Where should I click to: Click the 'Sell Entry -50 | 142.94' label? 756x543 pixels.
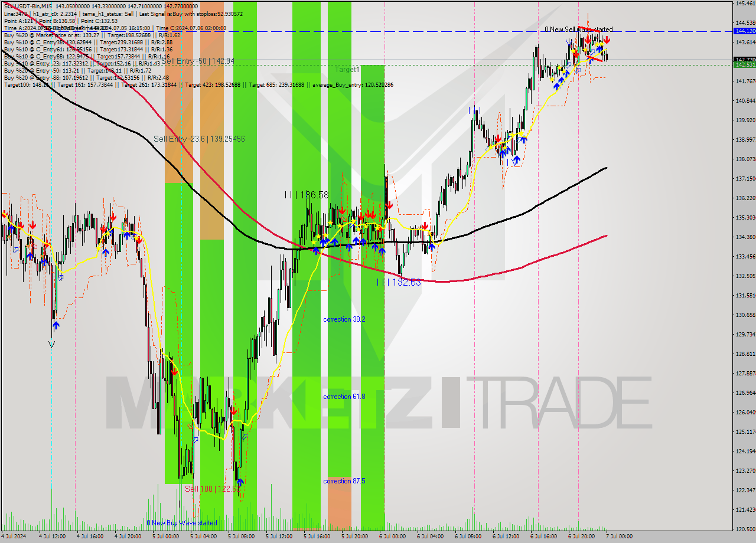(198, 61)
